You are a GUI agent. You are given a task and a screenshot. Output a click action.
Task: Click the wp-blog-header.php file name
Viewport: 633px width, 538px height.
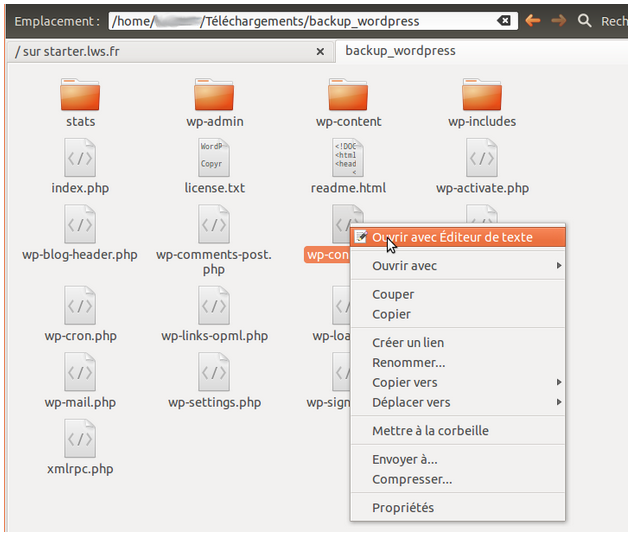[x=80, y=255]
